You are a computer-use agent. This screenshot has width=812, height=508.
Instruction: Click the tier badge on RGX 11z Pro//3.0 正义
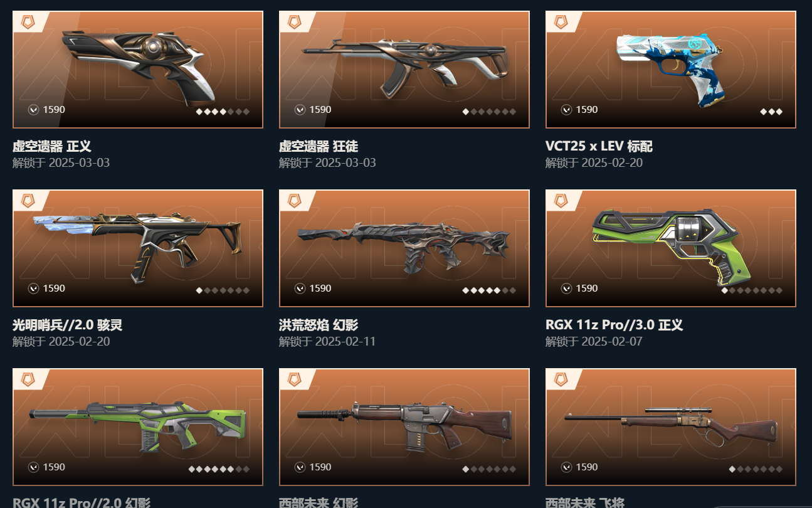click(x=561, y=201)
